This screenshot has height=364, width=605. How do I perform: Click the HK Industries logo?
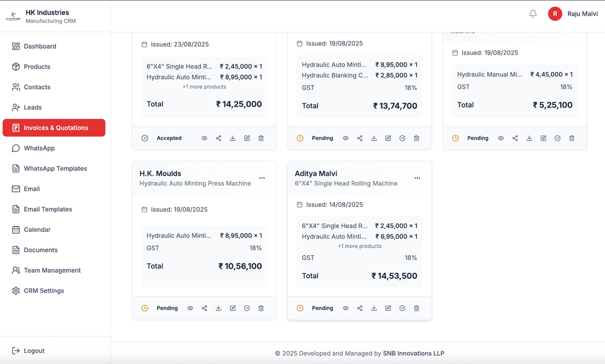13,16
